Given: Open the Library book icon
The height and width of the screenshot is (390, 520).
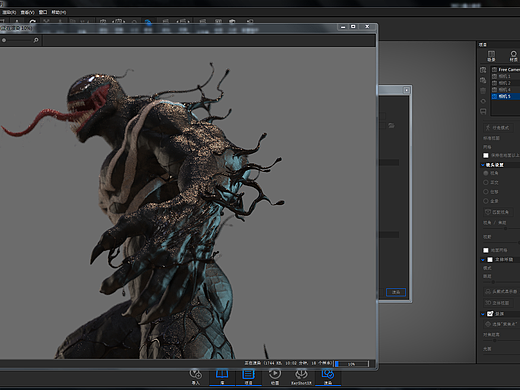Looking at the screenshot, I should 222,374.
